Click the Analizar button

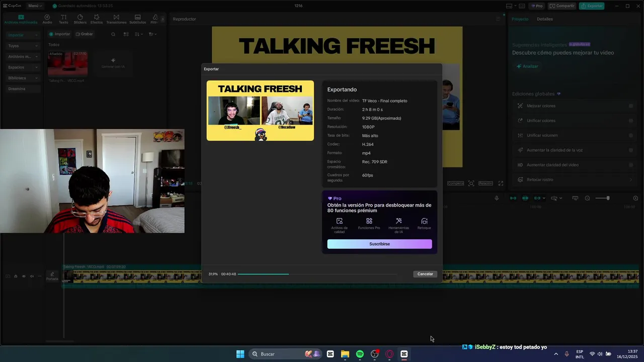[527, 66]
